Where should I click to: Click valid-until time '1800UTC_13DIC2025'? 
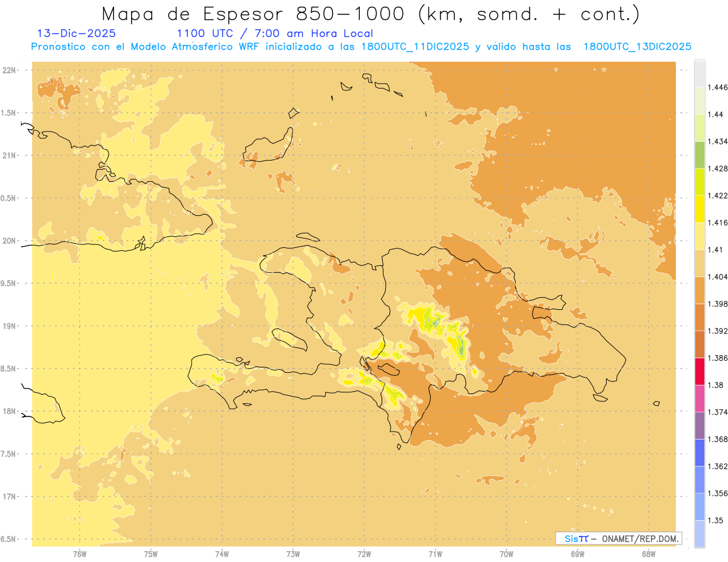637,47
